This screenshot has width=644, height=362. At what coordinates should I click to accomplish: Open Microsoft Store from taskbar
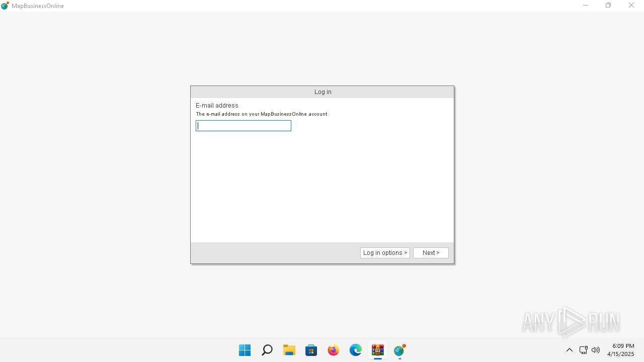tap(311, 350)
